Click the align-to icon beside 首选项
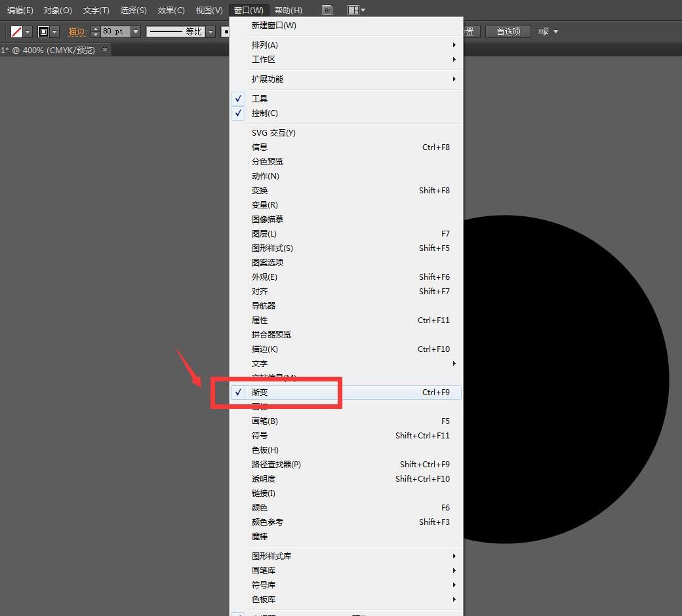Image resolution: width=682 pixels, height=616 pixels. (543, 31)
